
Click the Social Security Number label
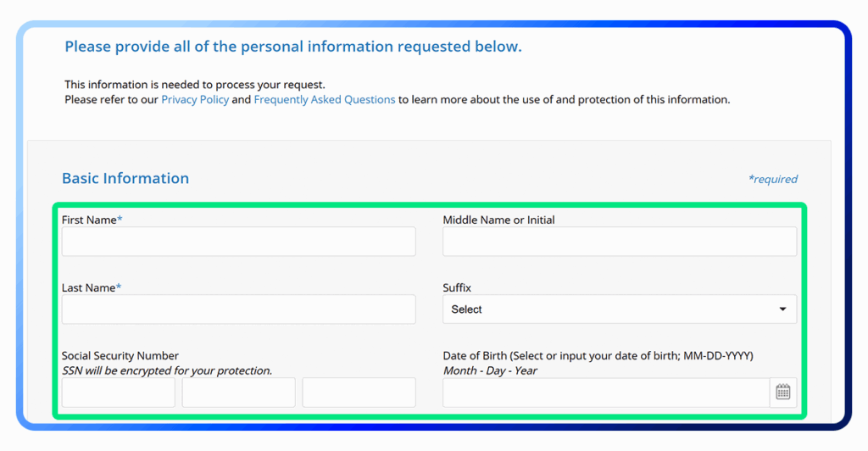(x=120, y=355)
